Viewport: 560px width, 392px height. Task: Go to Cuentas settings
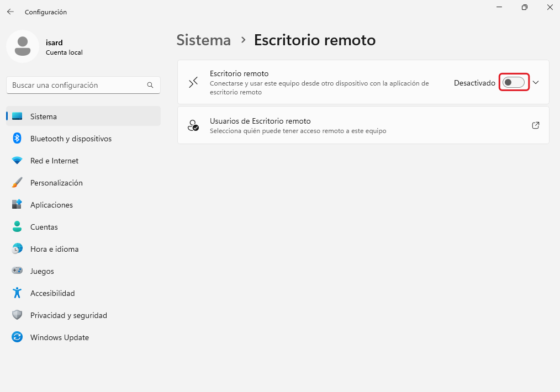(x=44, y=227)
